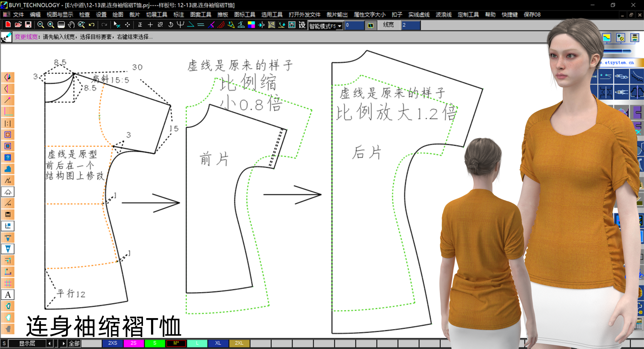Select the cyan parallel lines tool
The height and width of the screenshot is (349, 644).
pos(201,25)
